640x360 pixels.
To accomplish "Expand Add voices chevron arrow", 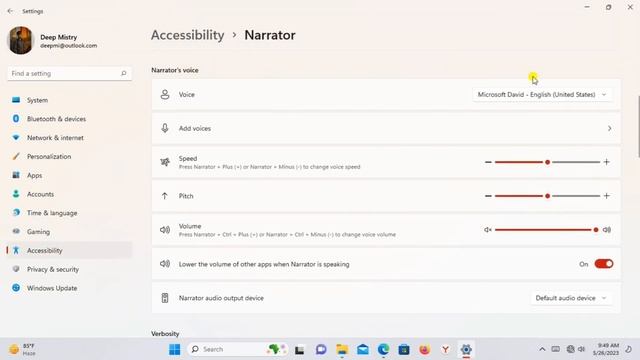I will coord(609,128).
